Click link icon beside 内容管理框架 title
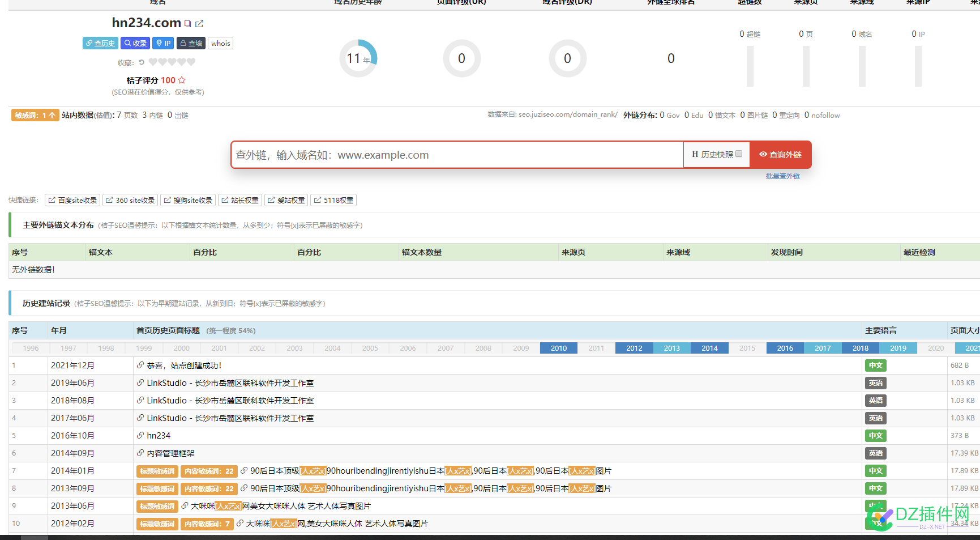 [x=140, y=453]
